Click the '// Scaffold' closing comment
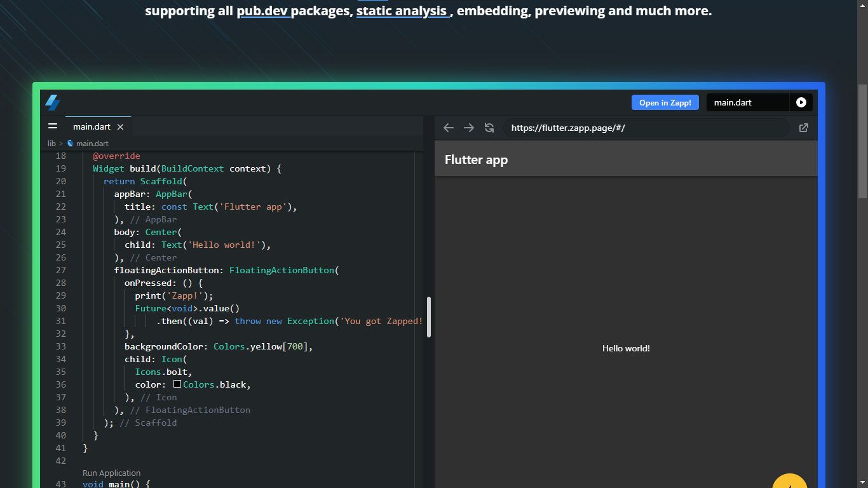 pos(148,423)
